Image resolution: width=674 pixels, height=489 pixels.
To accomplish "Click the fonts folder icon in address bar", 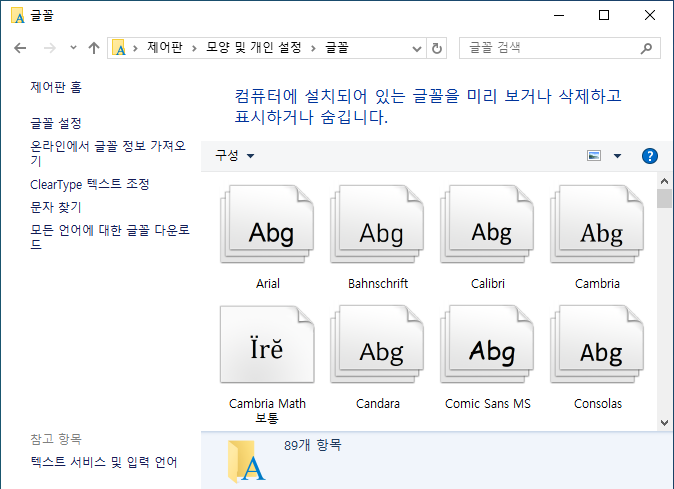I will pyautogui.click(x=119, y=48).
